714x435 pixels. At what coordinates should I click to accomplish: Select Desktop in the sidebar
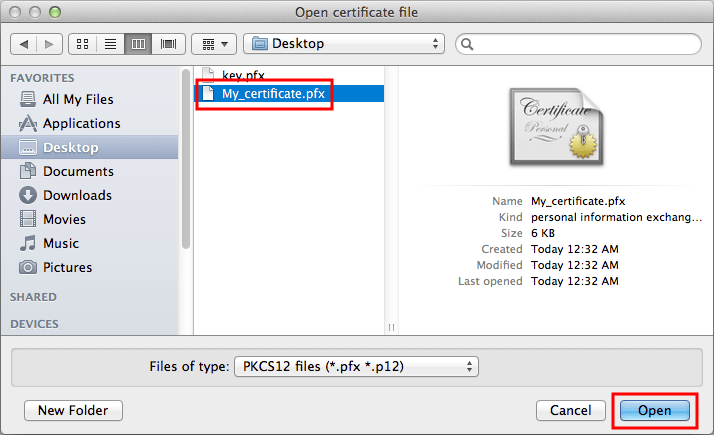[90, 147]
